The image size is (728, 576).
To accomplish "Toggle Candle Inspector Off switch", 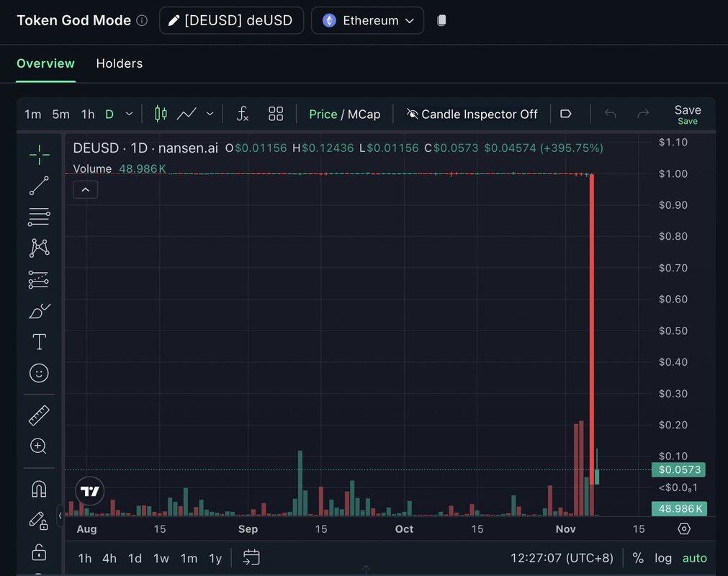I will 472,114.
